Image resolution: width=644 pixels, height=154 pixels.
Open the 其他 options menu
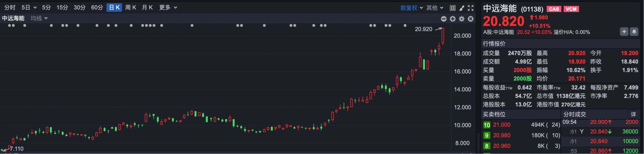tap(435, 8)
